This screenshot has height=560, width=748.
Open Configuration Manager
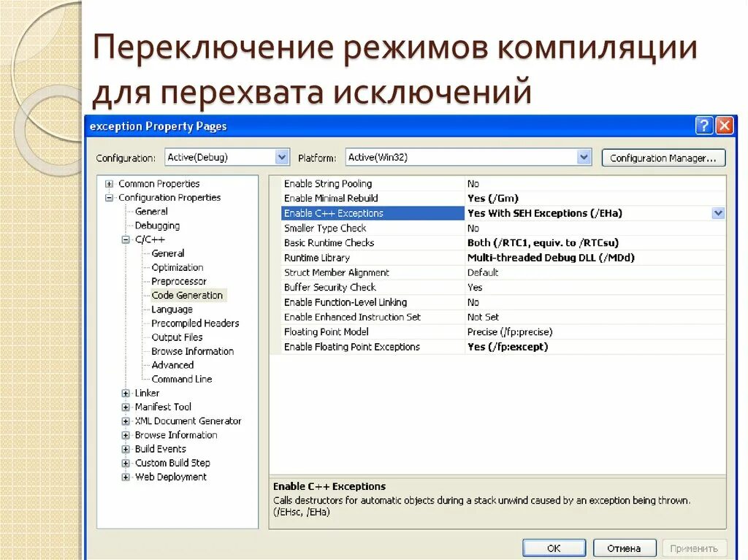coord(663,158)
